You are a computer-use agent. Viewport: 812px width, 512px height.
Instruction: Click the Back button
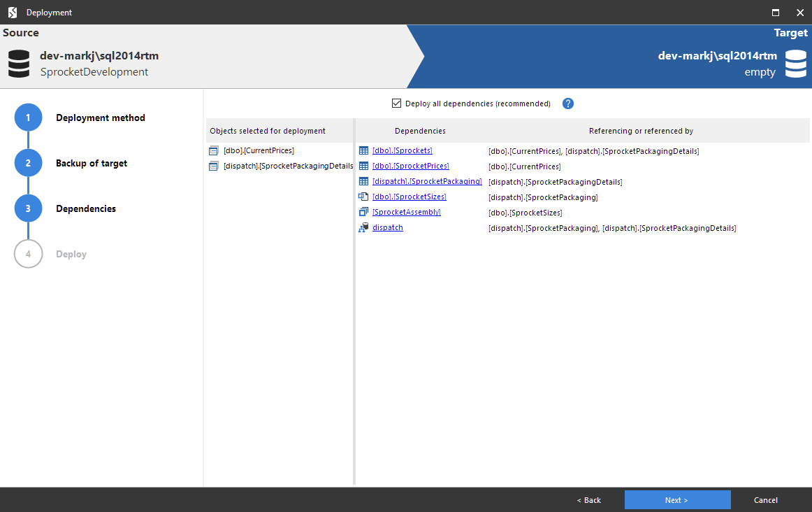coord(588,499)
